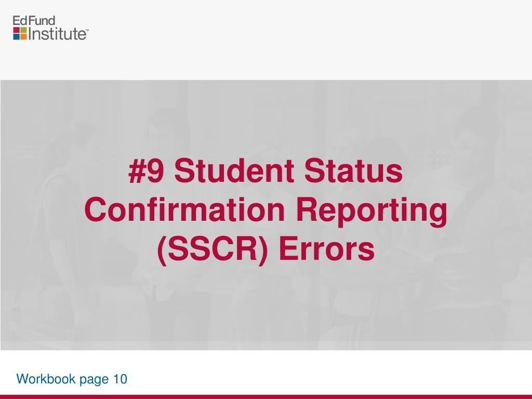Select the '(SSCR)' acronym in the title
The image size is (532, 399).
point(212,249)
